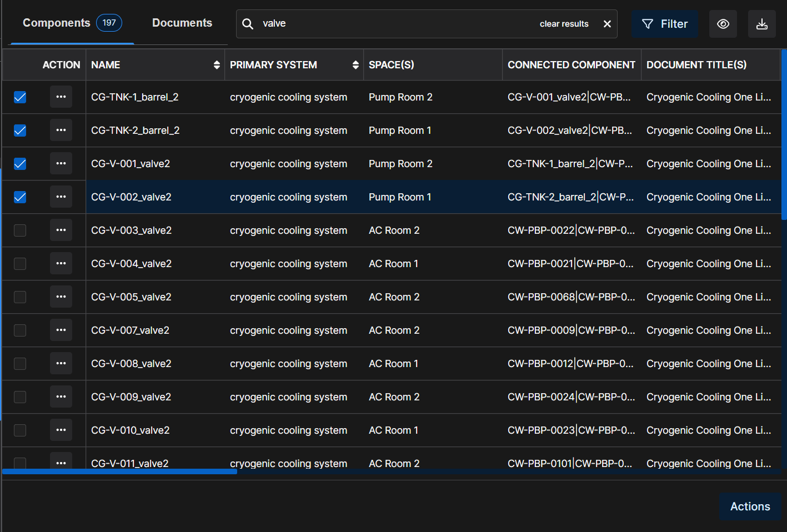Clear the search with the X icon
Image resolution: width=787 pixels, height=532 pixels.
coord(607,24)
